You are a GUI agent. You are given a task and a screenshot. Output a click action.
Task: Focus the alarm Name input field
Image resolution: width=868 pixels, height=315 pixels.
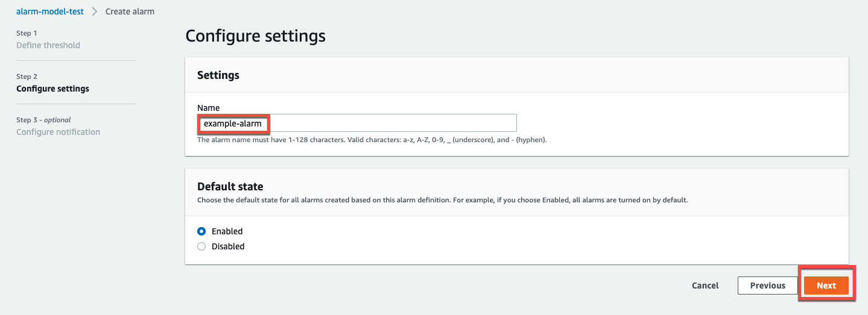tap(386, 123)
